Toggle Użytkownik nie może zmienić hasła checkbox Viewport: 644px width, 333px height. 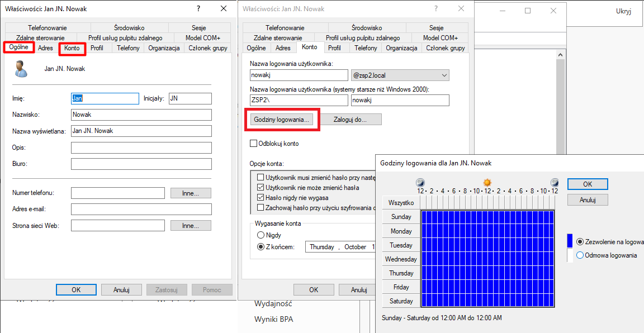click(x=261, y=188)
